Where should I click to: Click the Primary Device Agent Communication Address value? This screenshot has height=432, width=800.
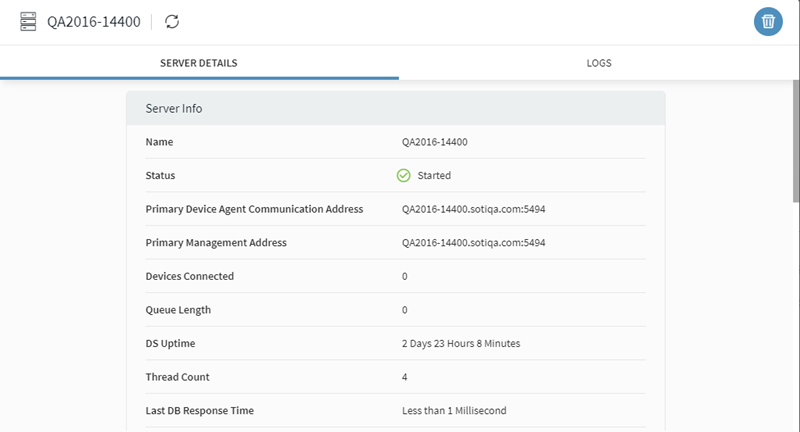473,209
